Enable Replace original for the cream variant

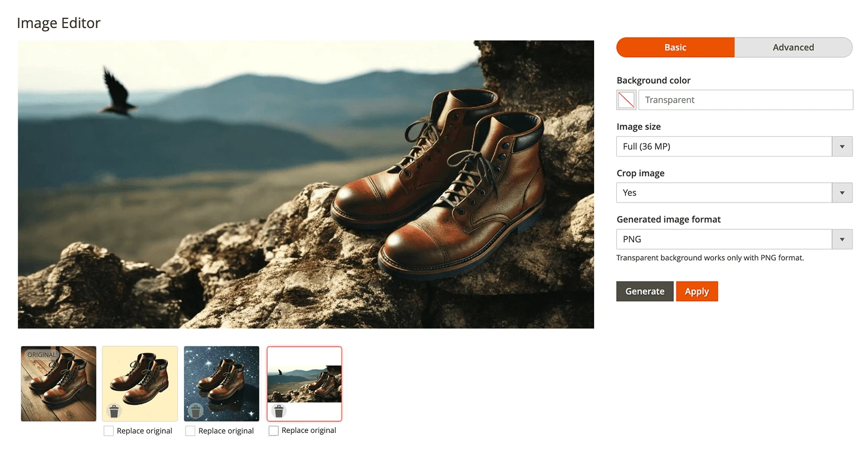pyautogui.click(x=108, y=430)
